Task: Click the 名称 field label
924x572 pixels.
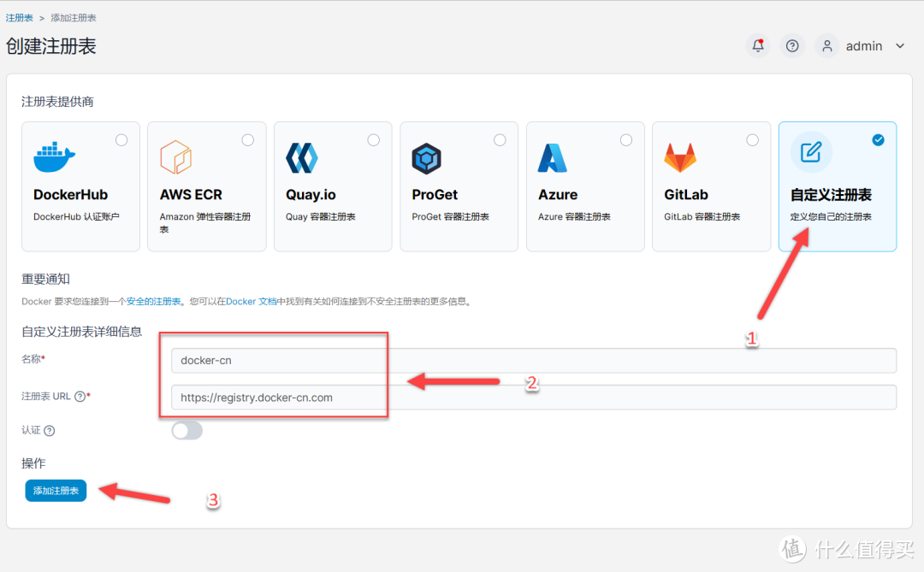Action: pos(32,359)
